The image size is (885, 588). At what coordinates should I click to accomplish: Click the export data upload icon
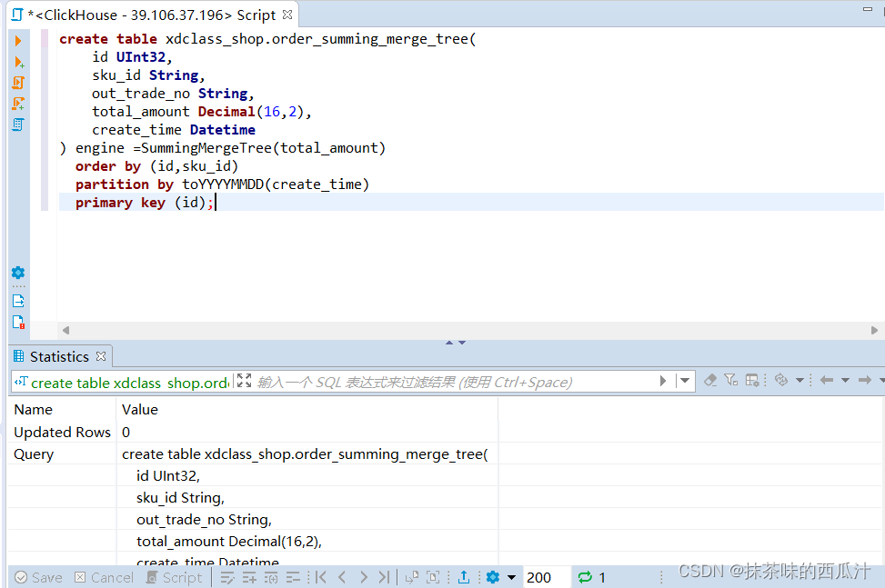click(463, 577)
